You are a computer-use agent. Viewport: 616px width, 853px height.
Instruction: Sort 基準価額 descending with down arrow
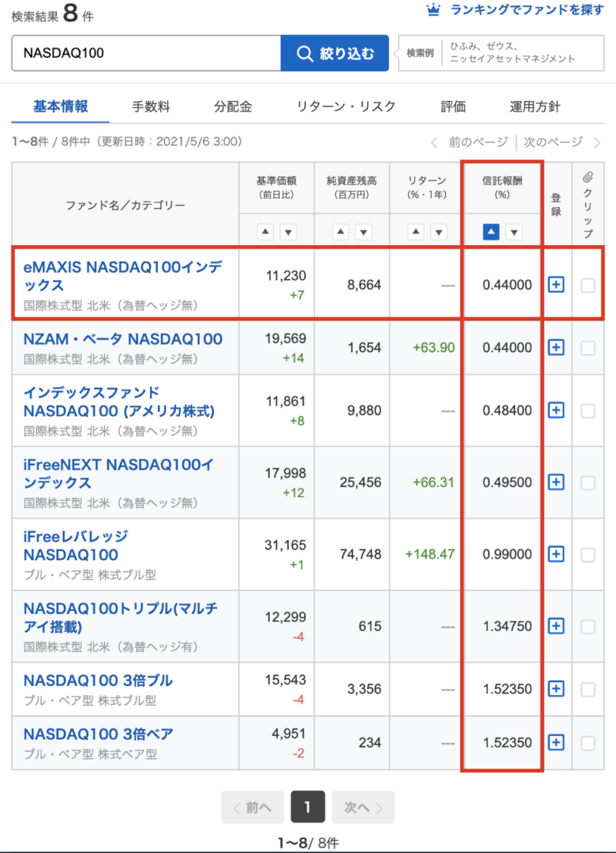click(x=288, y=232)
